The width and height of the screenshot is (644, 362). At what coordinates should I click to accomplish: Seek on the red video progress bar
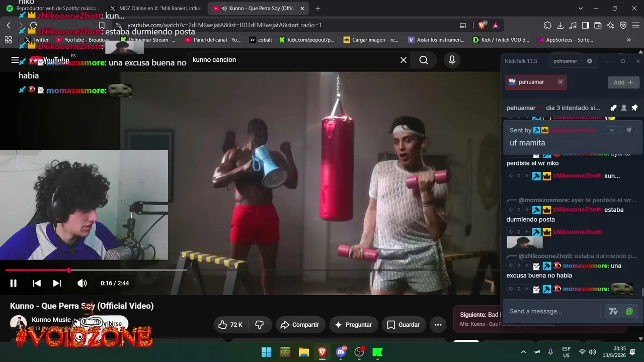96,270
